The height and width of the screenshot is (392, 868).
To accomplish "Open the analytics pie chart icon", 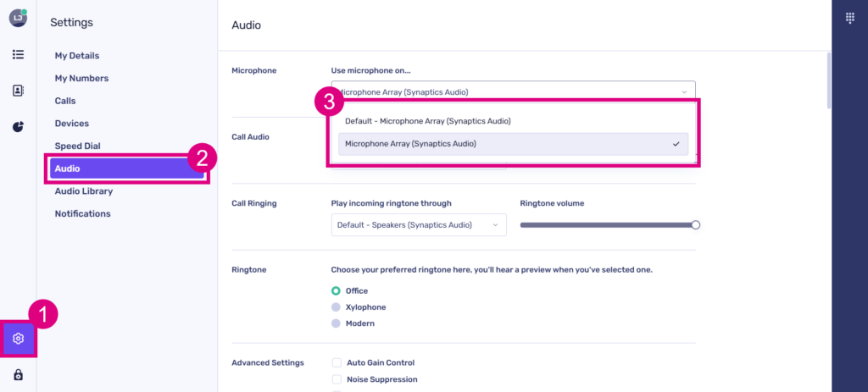I will click(x=18, y=127).
